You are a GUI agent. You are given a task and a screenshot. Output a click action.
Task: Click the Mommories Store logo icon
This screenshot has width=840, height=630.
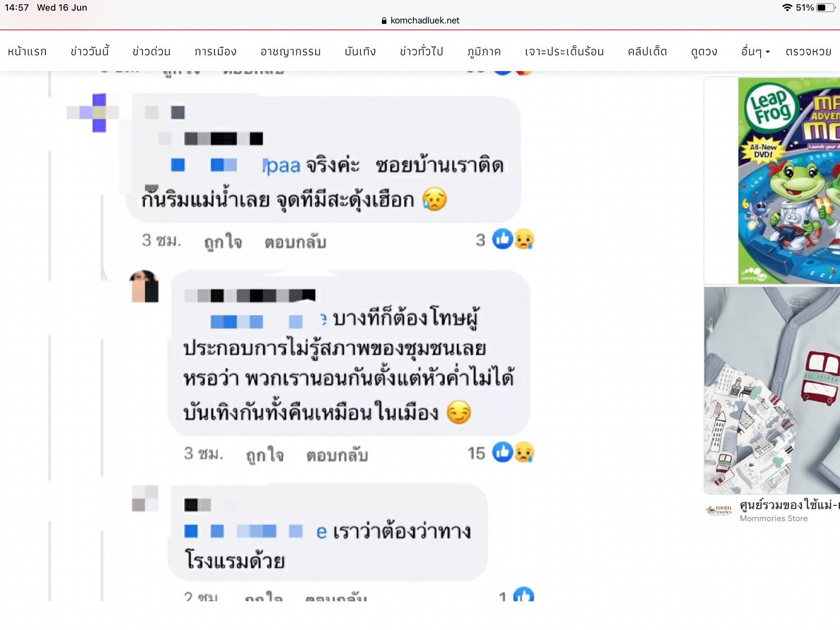point(719,510)
